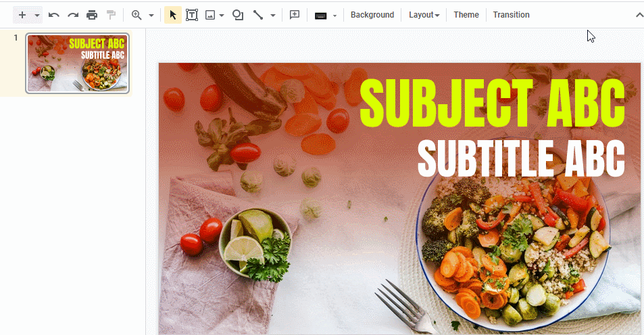The width and height of the screenshot is (644, 335).
Task: Select the SUBJECT ABC title text
Action: coord(492,104)
